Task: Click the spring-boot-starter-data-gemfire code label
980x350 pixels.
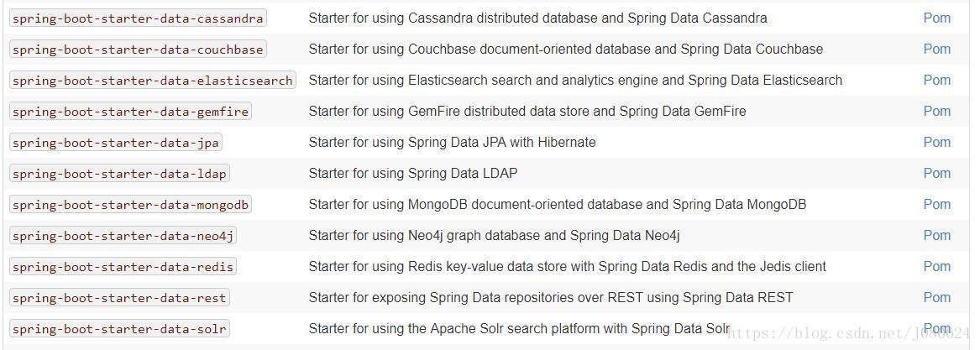Action: pos(130,112)
